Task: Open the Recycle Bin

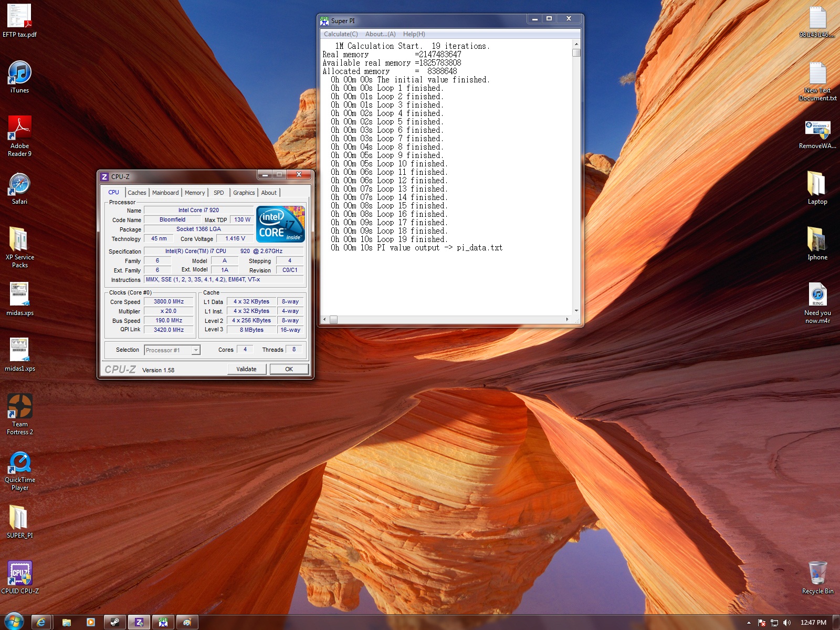Action: pos(817,574)
